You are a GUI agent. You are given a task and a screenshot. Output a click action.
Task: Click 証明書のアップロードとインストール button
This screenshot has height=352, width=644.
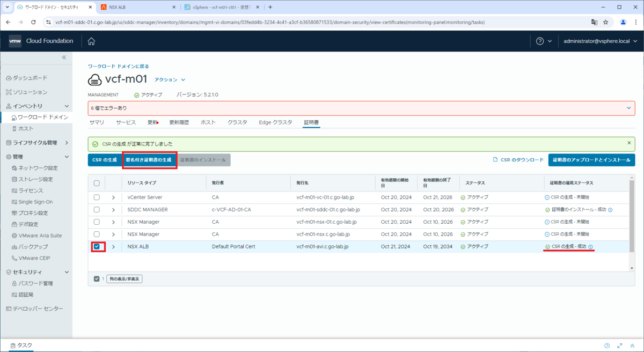tap(591, 160)
